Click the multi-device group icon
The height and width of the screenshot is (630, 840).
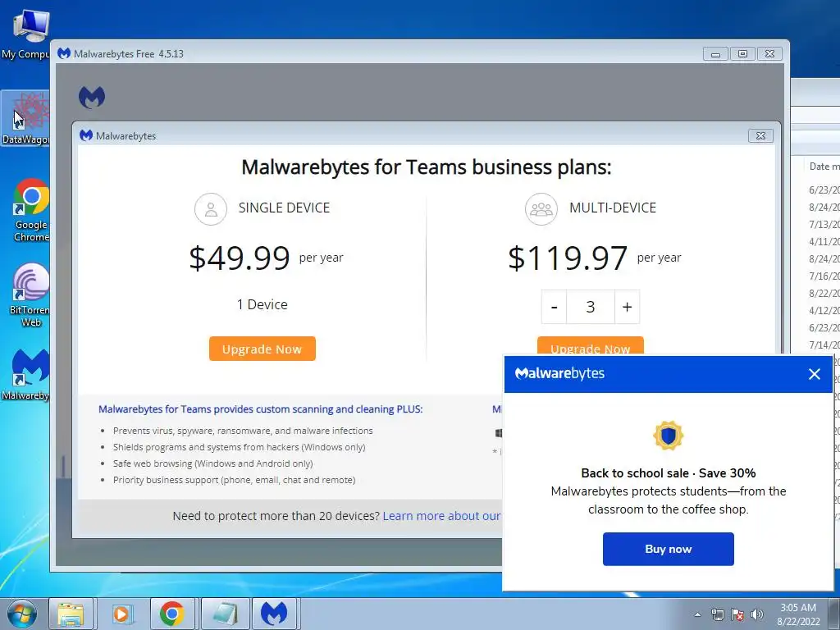coord(541,209)
